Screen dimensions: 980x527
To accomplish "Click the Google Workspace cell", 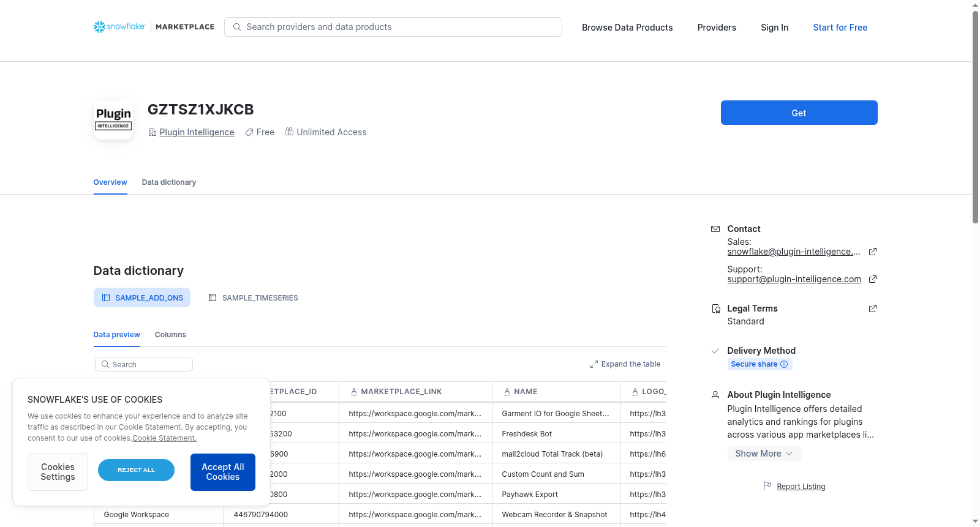I will [x=159, y=514].
